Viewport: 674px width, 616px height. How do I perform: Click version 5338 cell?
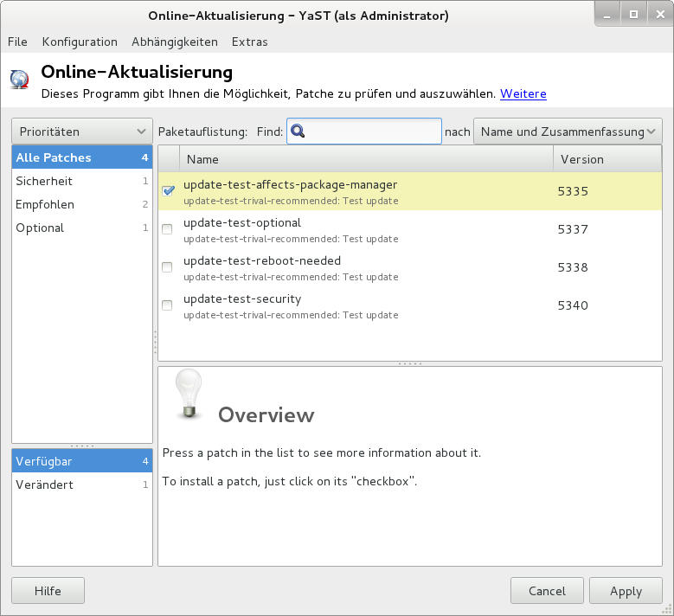point(573,267)
